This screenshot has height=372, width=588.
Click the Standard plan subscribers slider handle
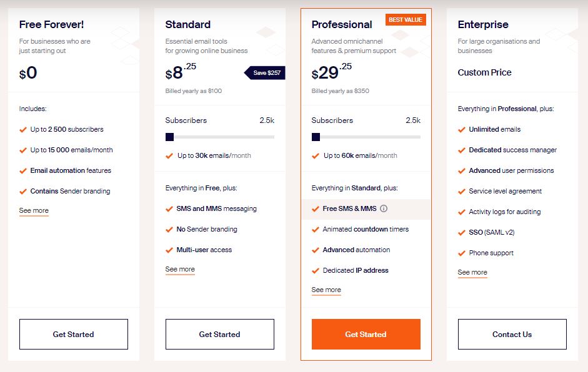tap(169, 137)
